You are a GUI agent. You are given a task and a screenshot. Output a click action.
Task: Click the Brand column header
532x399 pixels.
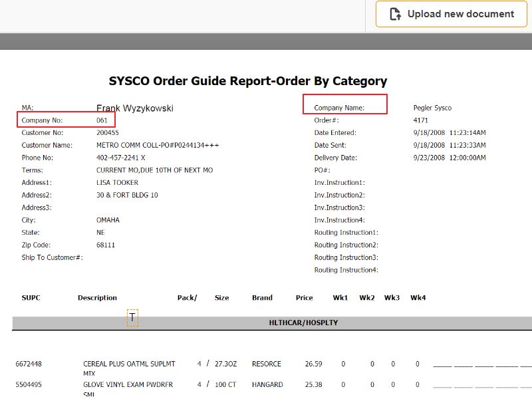pos(262,297)
